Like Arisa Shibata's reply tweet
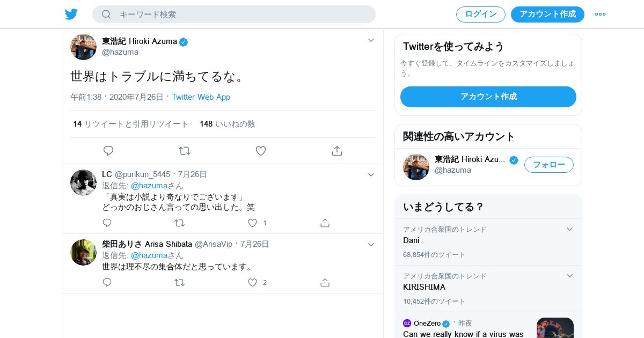This screenshot has height=338, width=644. (253, 282)
